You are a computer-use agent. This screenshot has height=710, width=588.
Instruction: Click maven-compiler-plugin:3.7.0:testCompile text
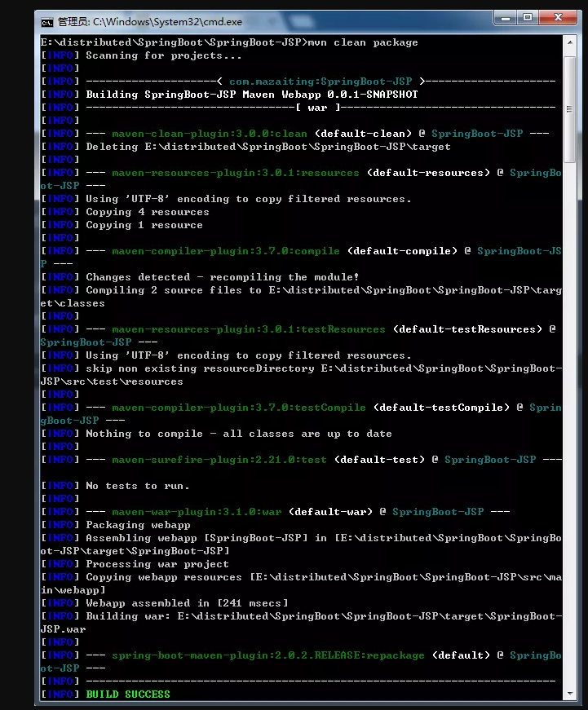(239, 408)
